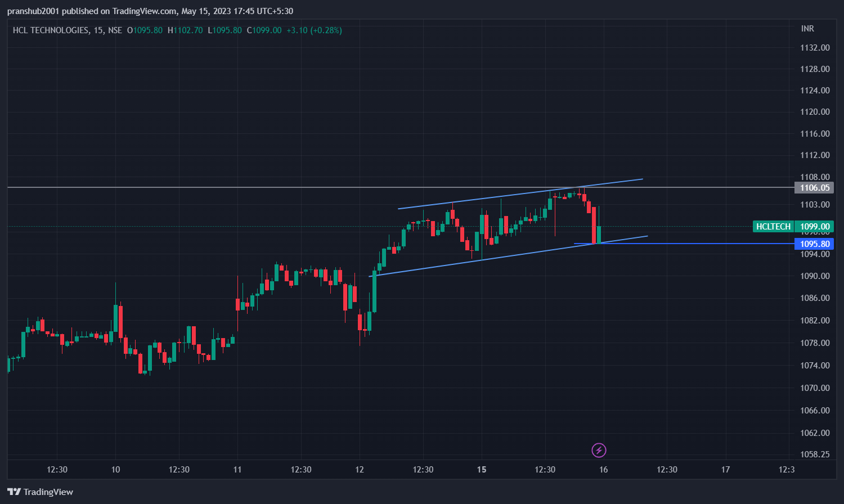Click the 1106.05 gray price label
The height and width of the screenshot is (504, 844).
(814, 187)
